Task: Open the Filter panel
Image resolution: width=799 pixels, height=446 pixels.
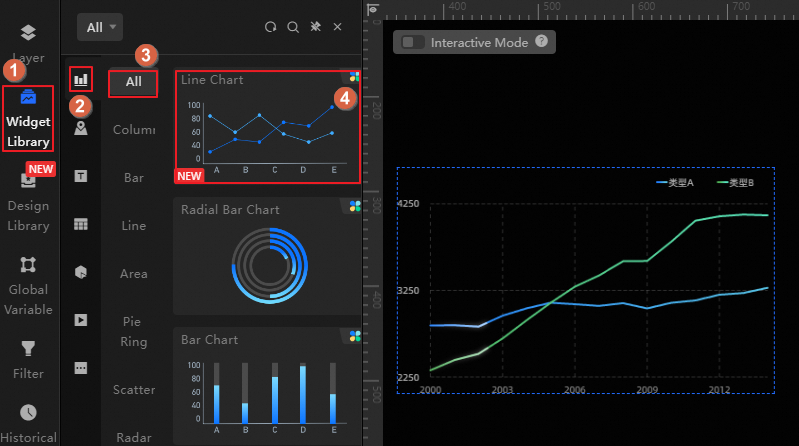Action: [28, 360]
